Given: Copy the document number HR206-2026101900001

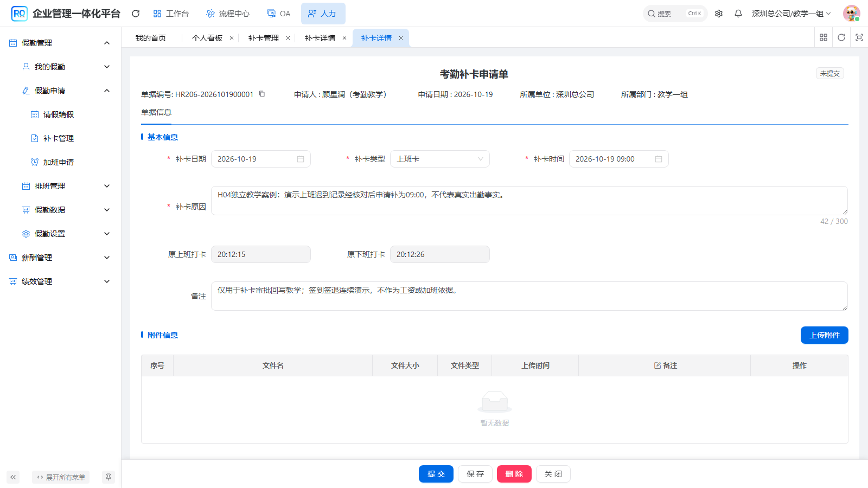Looking at the screenshot, I should point(262,94).
